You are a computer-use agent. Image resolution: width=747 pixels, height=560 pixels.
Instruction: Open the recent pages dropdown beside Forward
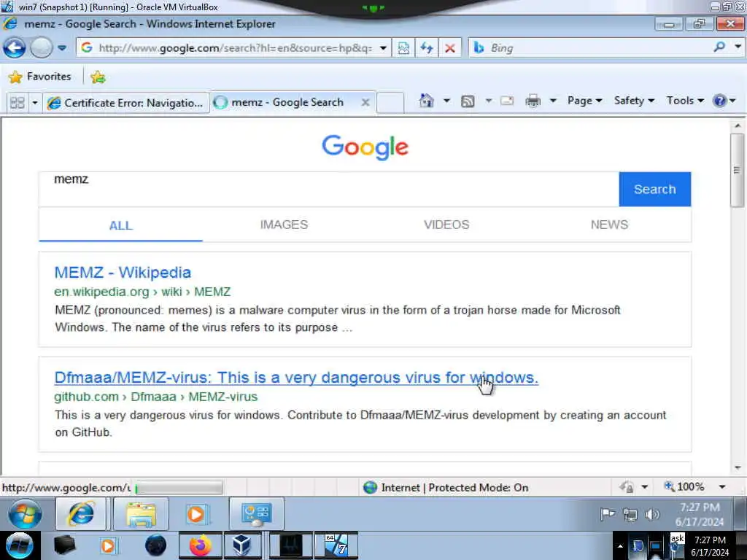[62, 48]
